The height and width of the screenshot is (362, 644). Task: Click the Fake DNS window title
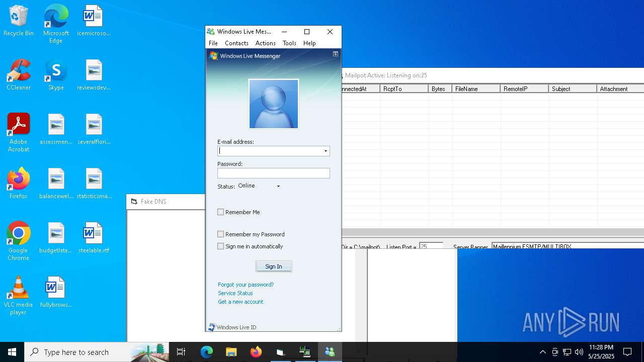153,202
